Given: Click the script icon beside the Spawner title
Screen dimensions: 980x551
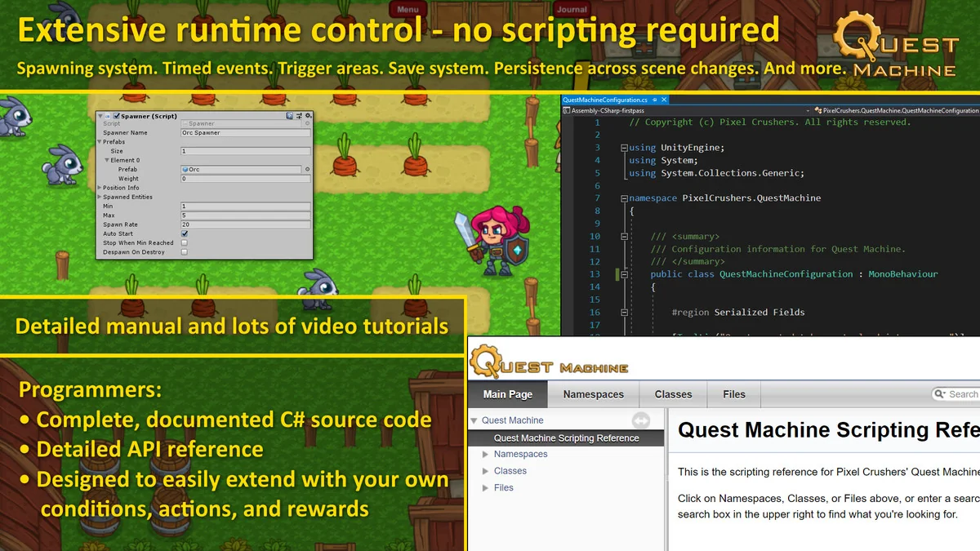Looking at the screenshot, I should tap(109, 116).
